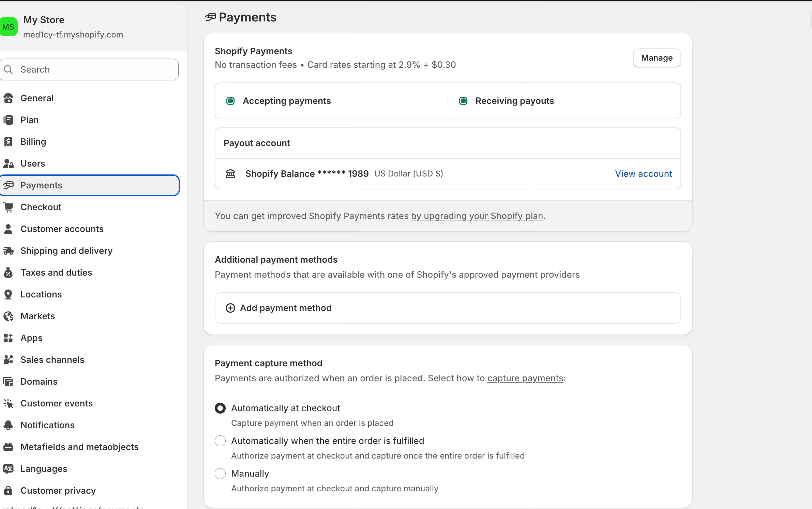Image resolution: width=812 pixels, height=509 pixels.
Task: Click the General store icon in sidebar
Action: [x=8, y=98]
